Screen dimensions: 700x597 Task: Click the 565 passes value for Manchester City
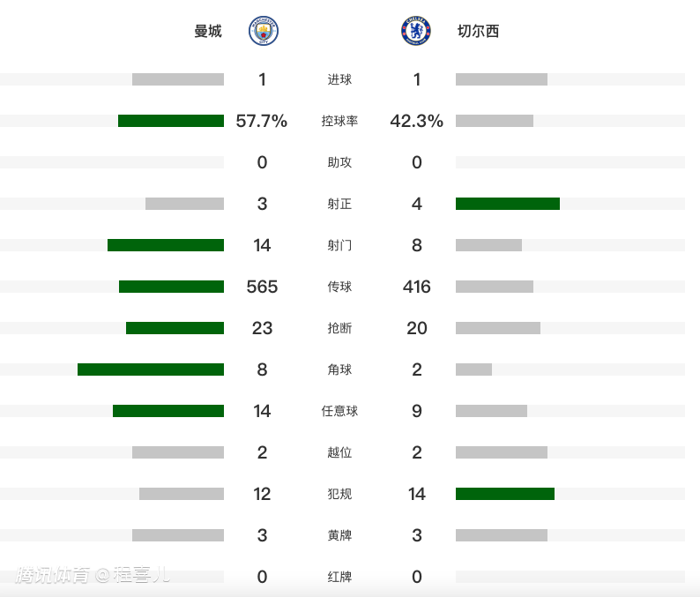click(262, 287)
